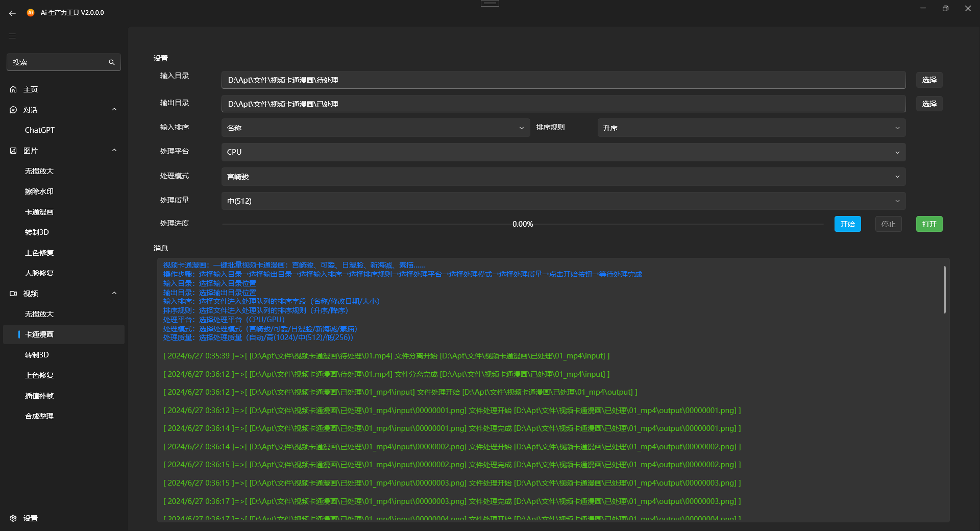Screen dimensions: 980x531
Task: Click the 0:36:17 00000003.png 文件处理完成 log line
Action: coord(452,501)
